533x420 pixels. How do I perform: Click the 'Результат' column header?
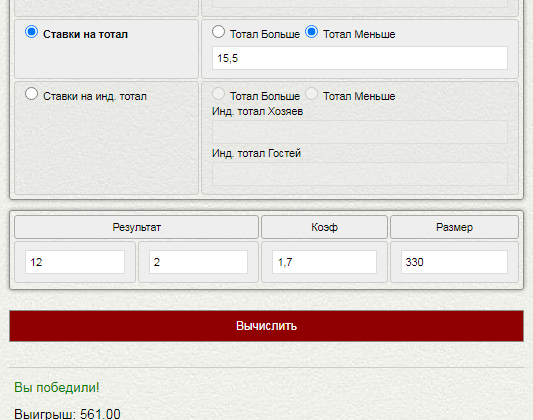pyautogui.click(x=136, y=227)
